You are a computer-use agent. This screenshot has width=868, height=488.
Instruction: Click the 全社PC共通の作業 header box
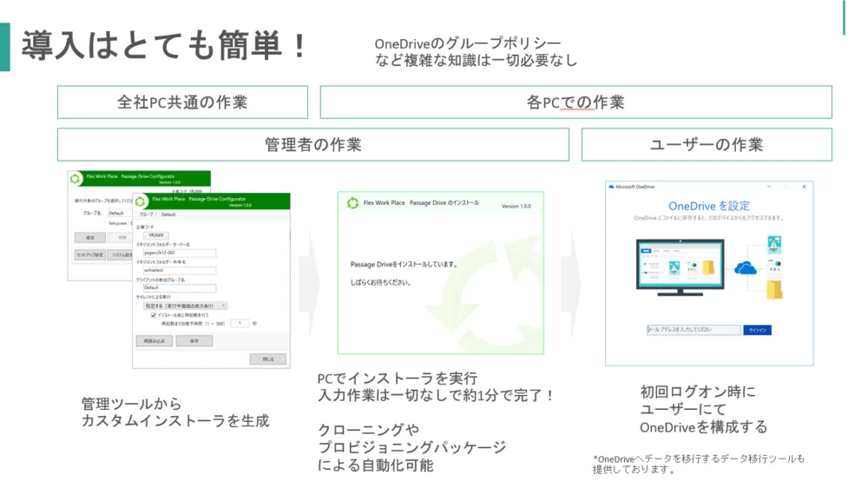click(x=182, y=102)
